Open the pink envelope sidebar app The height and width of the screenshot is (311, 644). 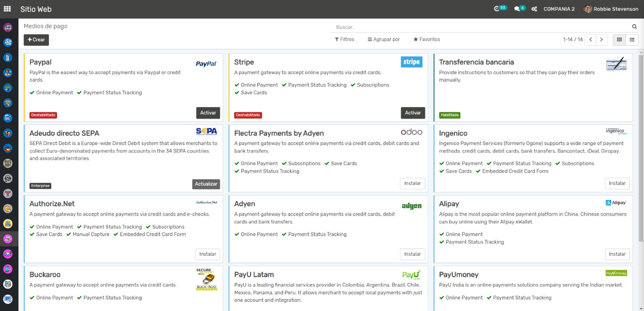click(8, 254)
